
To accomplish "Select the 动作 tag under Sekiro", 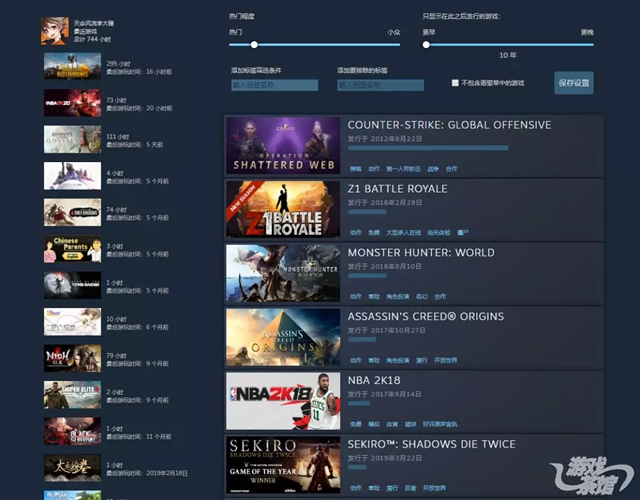I will tap(356, 488).
